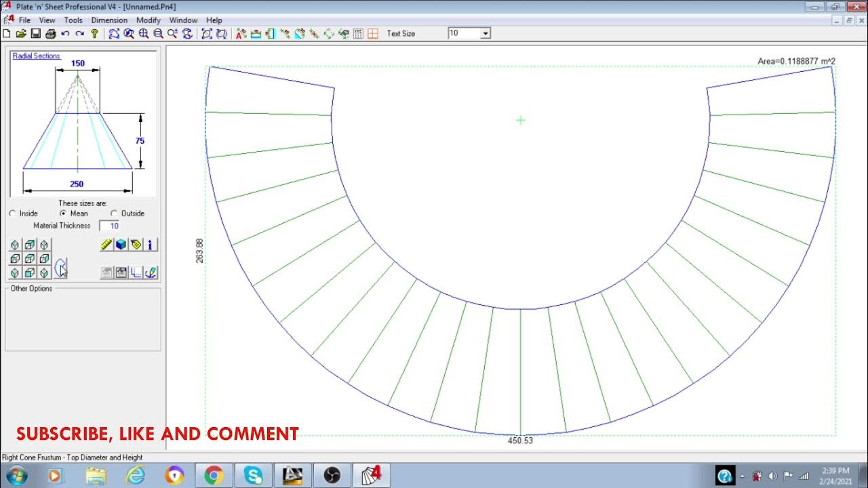This screenshot has width=868, height=488.
Task: Open Skype from taskbar
Action: 254,476
